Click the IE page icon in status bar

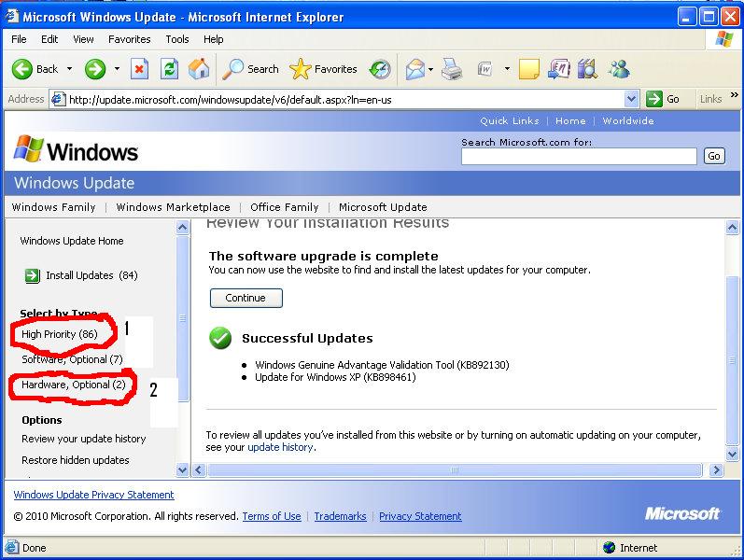12,547
